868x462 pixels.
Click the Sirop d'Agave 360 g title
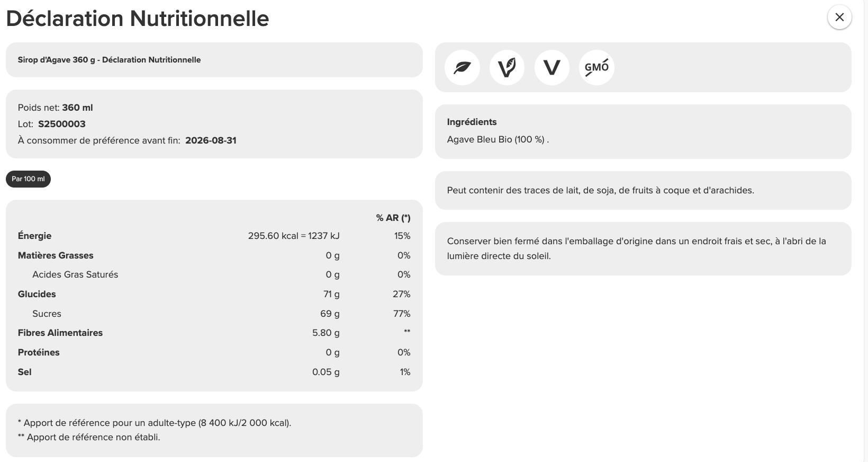pos(109,60)
